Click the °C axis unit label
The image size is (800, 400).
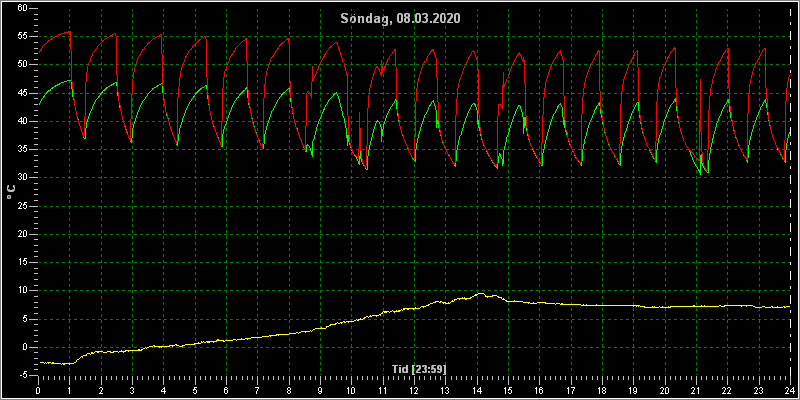[x=11, y=192]
